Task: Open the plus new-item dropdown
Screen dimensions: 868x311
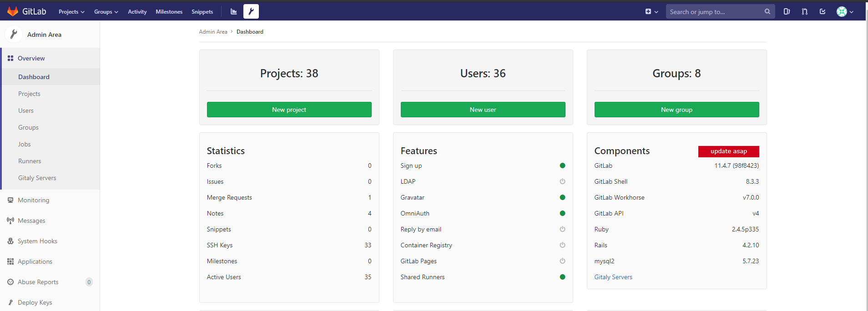Action: click(x=651, y=12)
